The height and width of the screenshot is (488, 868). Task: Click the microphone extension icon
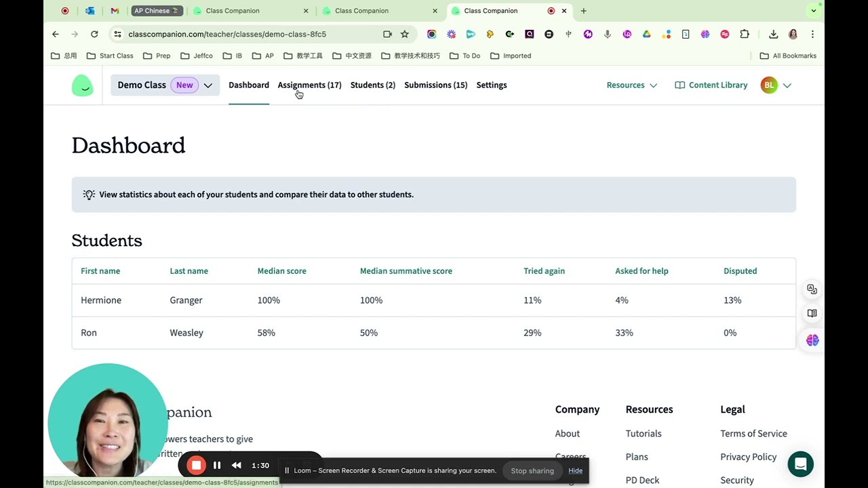(607, 34)
